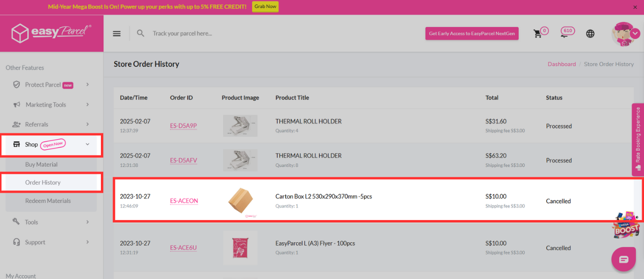This screenshot has height=279, width=644.
Task: Open order ES-D5A9P link
Action: pyautogui.click(x=183, y=126)
